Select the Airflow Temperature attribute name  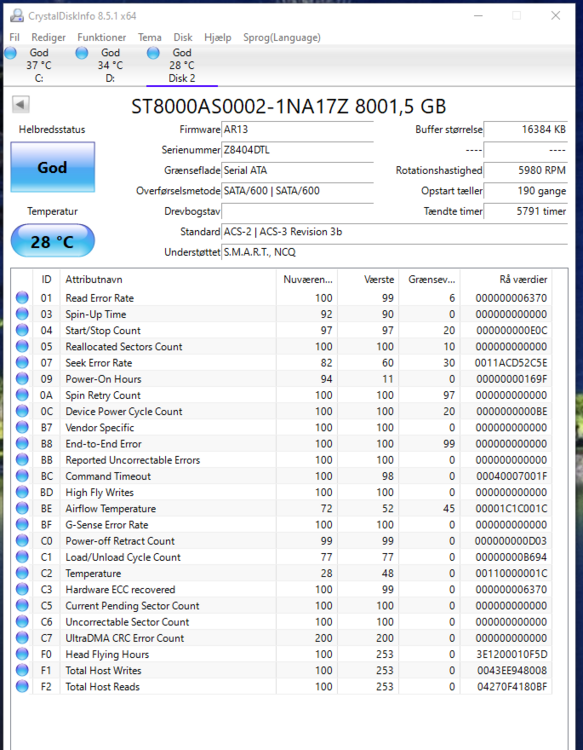(110, 509)
